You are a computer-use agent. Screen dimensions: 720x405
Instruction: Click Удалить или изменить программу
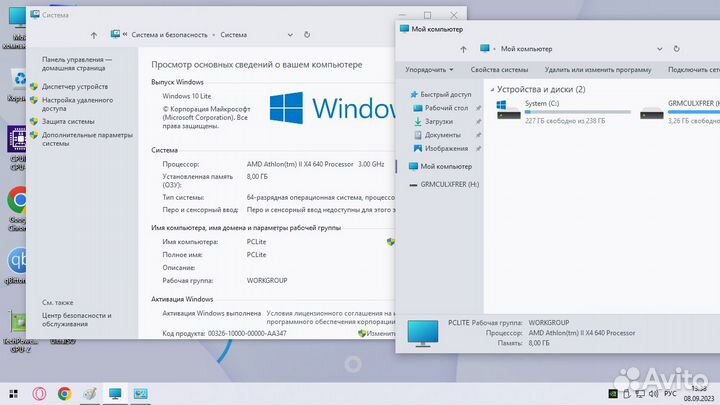pyautogui.click(x=598, y=70)
